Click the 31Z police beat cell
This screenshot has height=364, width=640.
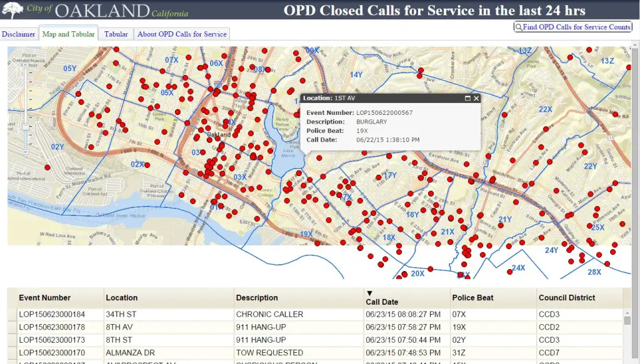(x=494, y=352)
